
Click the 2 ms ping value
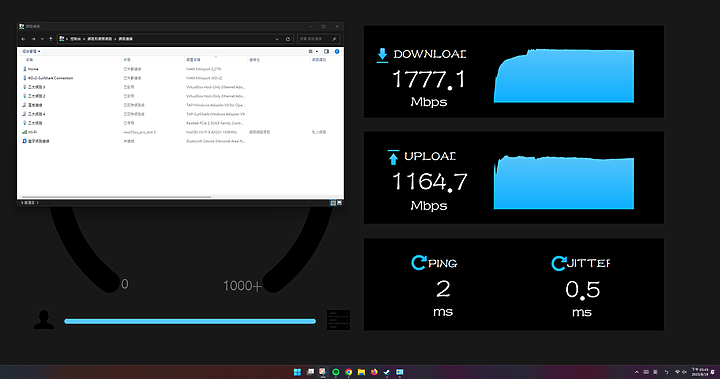443,289
